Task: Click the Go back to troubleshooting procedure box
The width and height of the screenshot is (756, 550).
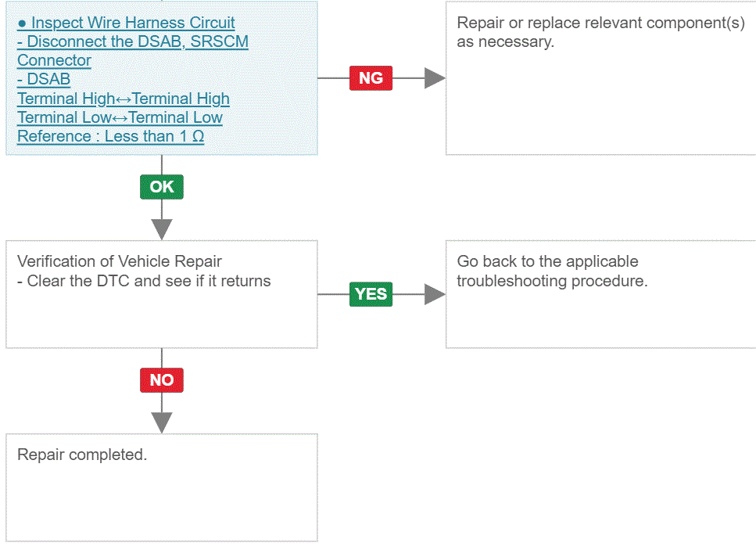Action: pos(600,294)
